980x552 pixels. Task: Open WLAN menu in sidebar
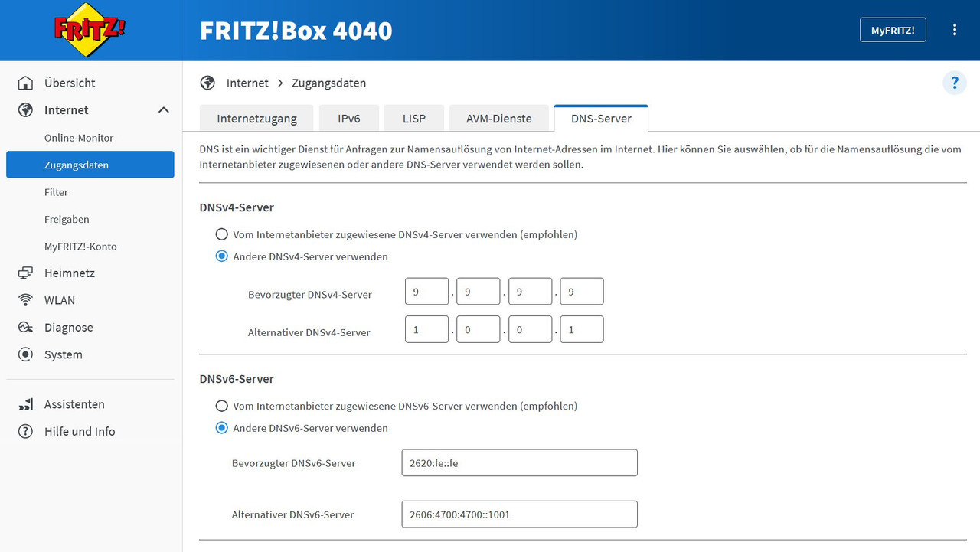click(x=60, y=300)
